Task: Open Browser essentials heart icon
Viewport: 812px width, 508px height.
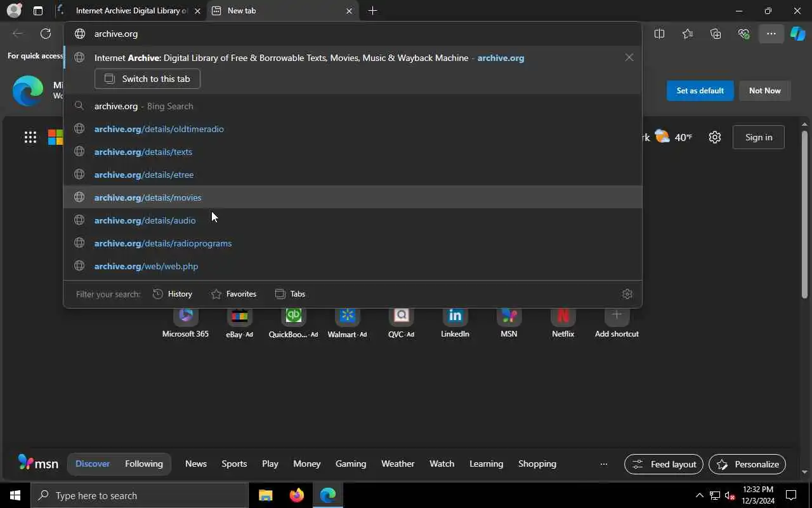Action: click(x=743, y=34)
